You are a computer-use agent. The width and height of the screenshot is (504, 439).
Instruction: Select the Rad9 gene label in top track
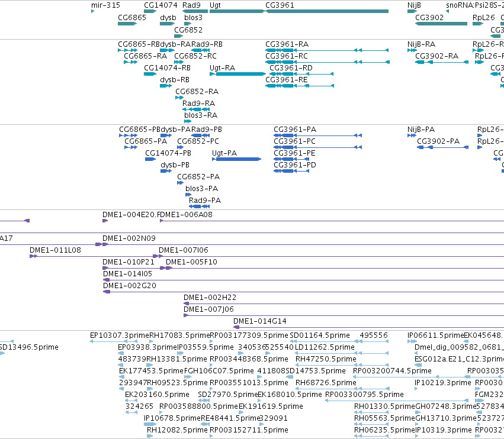pyautogui.click(x=191, y=5)
